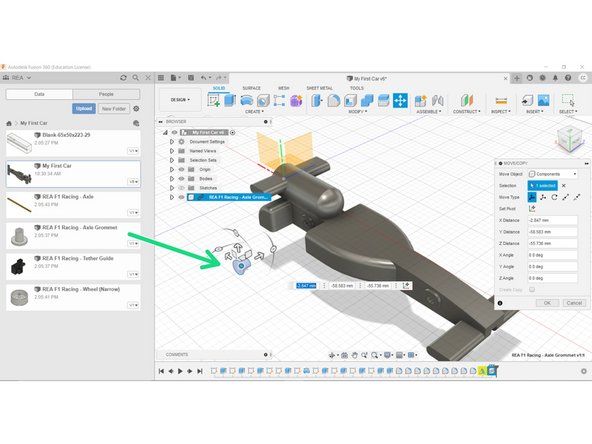
Task: Click the New Component assemble icon
Action: point(420,100)
